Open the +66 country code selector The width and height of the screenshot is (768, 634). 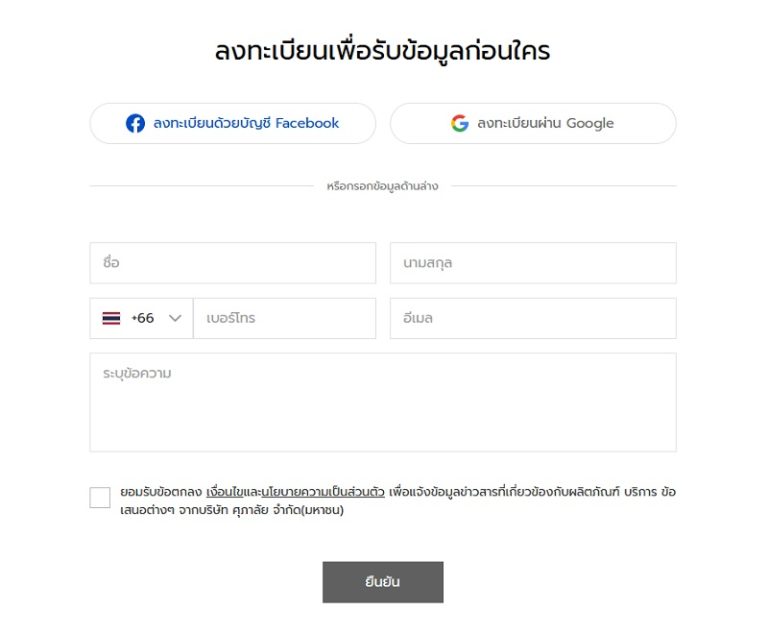pos(142,318)
